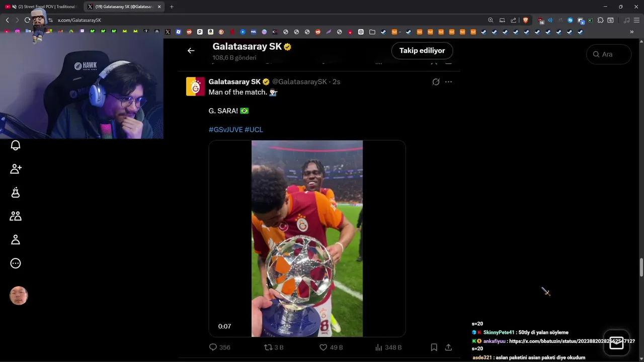Open the #GSvJUVE hashtag

click(225, 130)
